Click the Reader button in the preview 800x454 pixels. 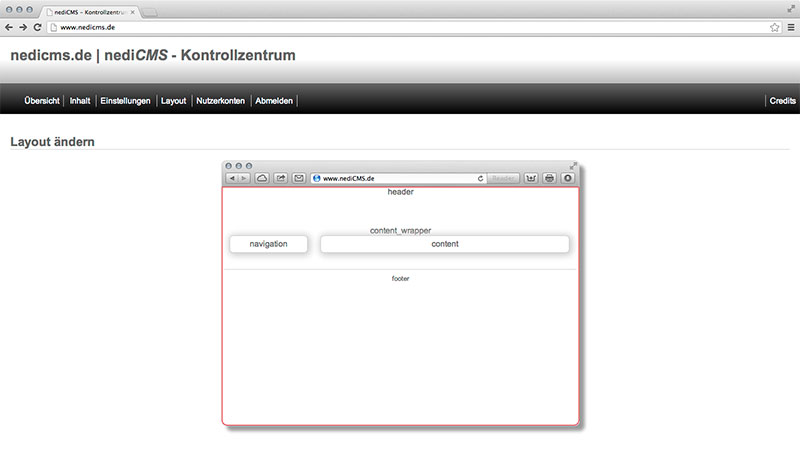tap(503, 179)
